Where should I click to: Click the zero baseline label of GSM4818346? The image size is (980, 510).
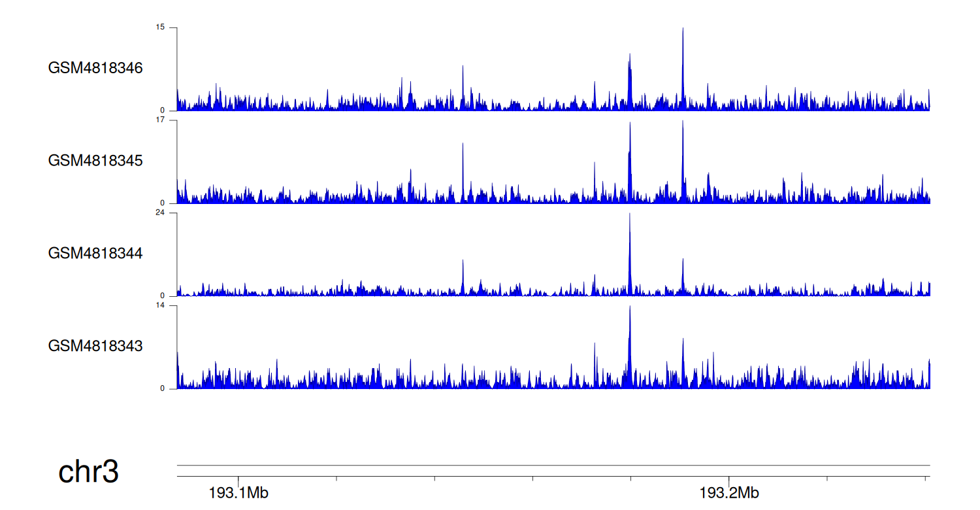tap(163, 110)
